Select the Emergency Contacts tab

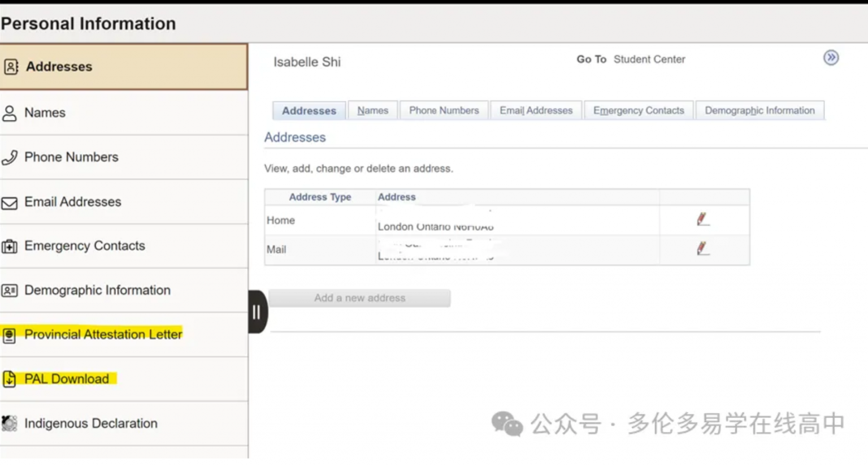tap(639, 110)
